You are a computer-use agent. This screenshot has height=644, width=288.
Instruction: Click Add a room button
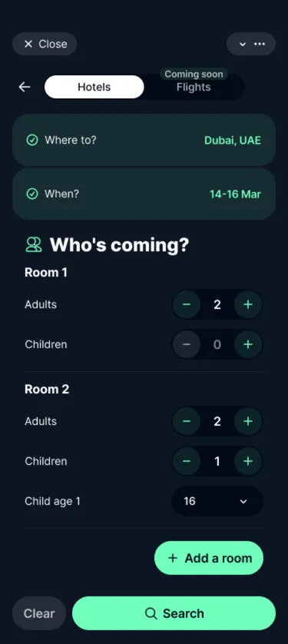209,558
